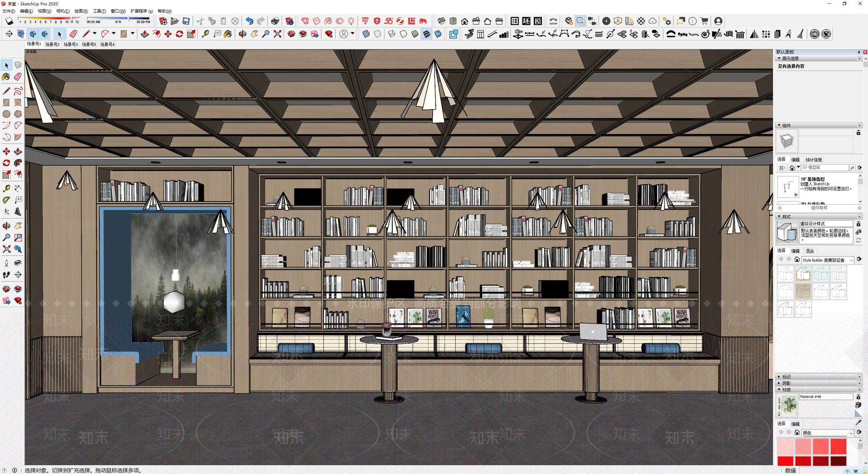Click the Save floppy disk icon

point(186,21)
